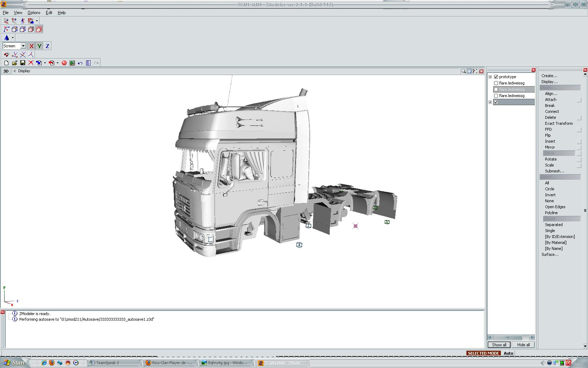
Task: Open the Screen coordinate system dropdown
Action: 23,46
